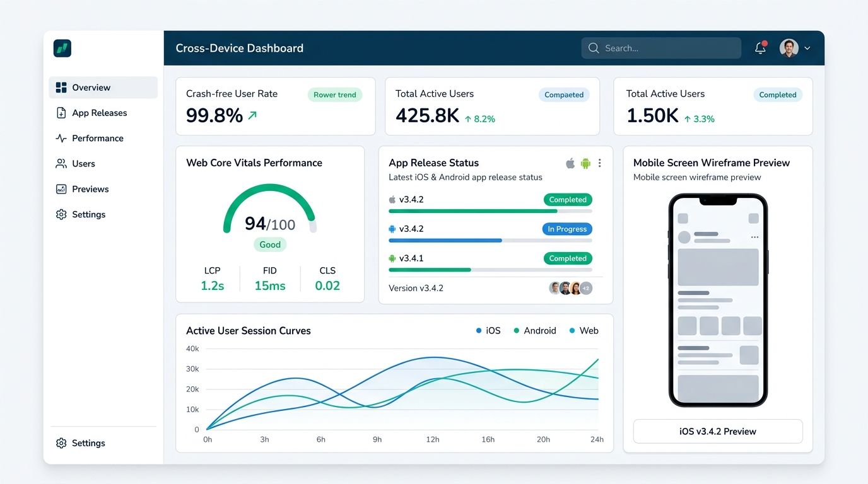
Task: Click the three-dot icon in phone wireframe
Action: point(754,238)
